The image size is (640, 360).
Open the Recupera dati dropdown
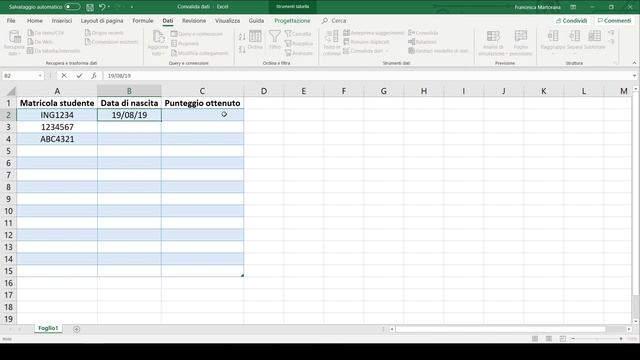(14, 42)
